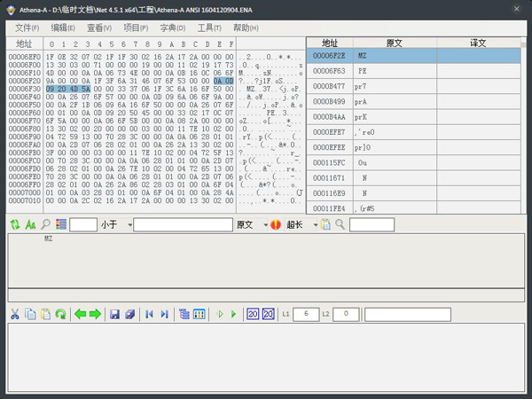
Task: Click hex address 00007000 row label
Action: tap(25, 192)
